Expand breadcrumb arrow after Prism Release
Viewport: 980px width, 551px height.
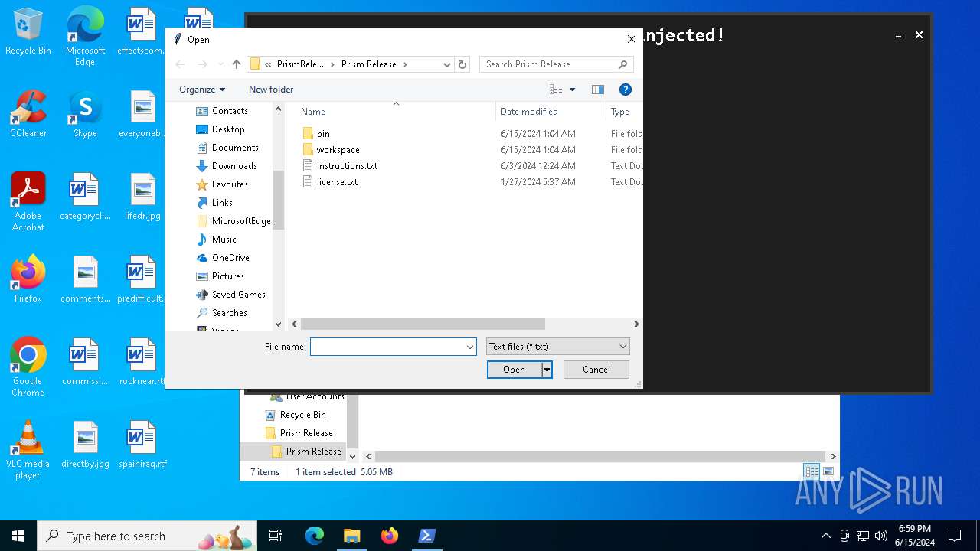click(x=405, y=64)
